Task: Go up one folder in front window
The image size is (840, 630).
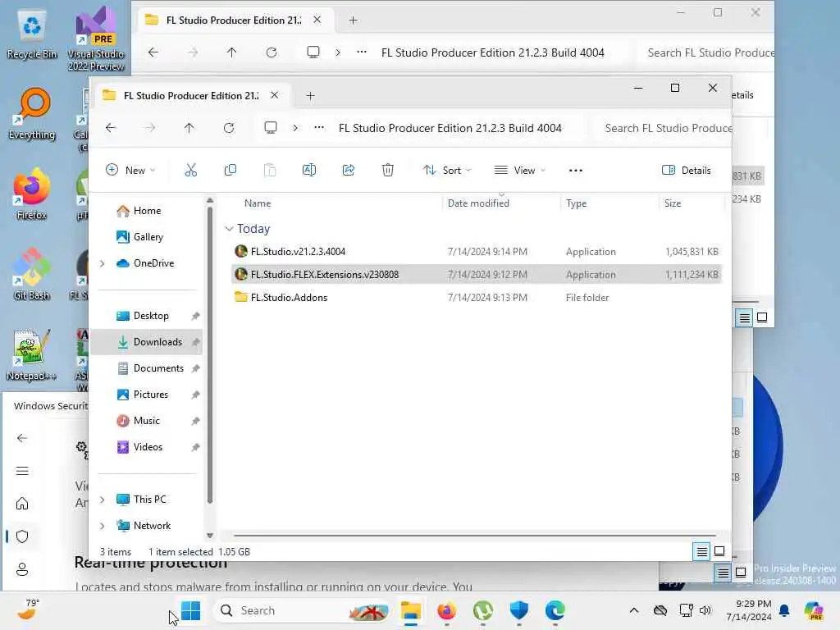Action: pos(189,127)
